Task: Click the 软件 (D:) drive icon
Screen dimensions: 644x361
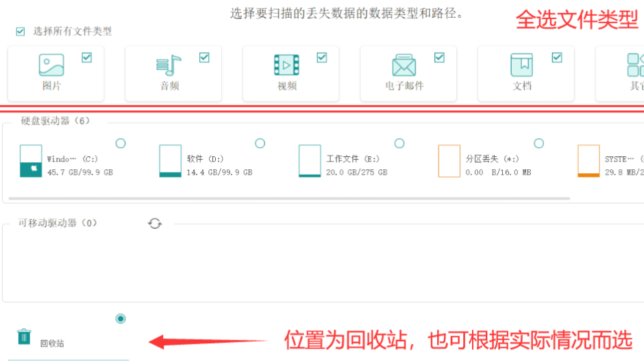Action: tap(170, 161)
